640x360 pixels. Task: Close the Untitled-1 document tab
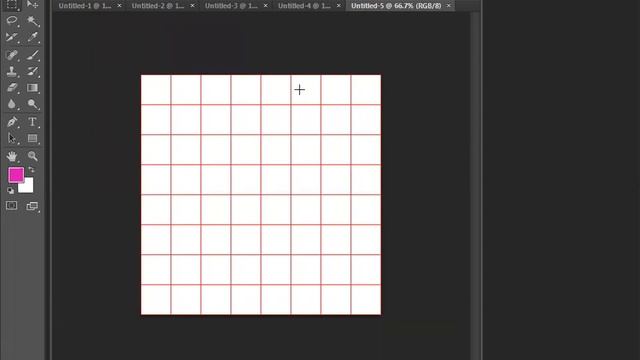119,6
